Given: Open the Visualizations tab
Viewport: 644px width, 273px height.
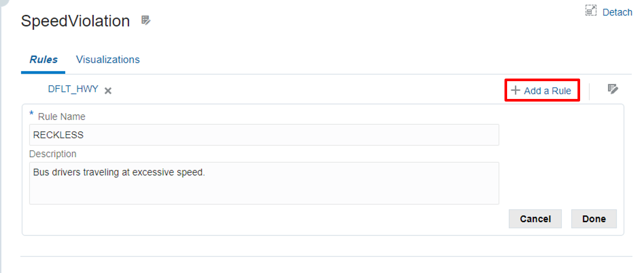Looking at the screenshot, I should coord(108,59).
